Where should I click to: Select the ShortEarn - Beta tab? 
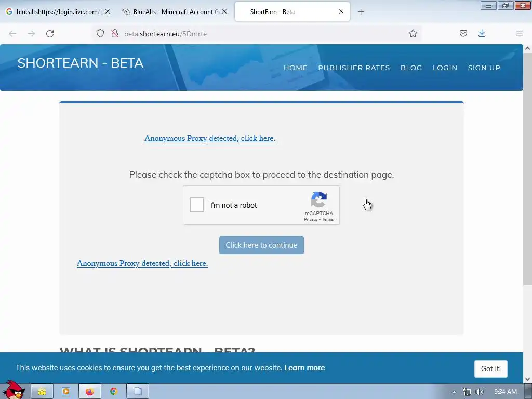tap(292, 11)
